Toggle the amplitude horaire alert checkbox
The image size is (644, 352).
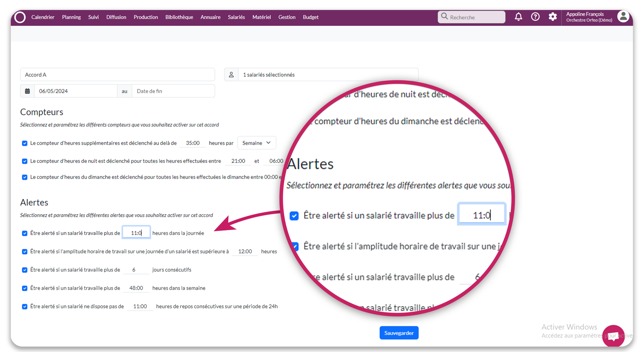pyautogui.click(x=25, y=252)
